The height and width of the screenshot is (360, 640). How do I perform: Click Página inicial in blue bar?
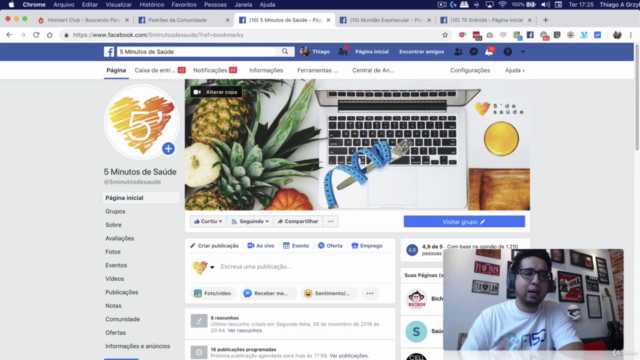372,52
